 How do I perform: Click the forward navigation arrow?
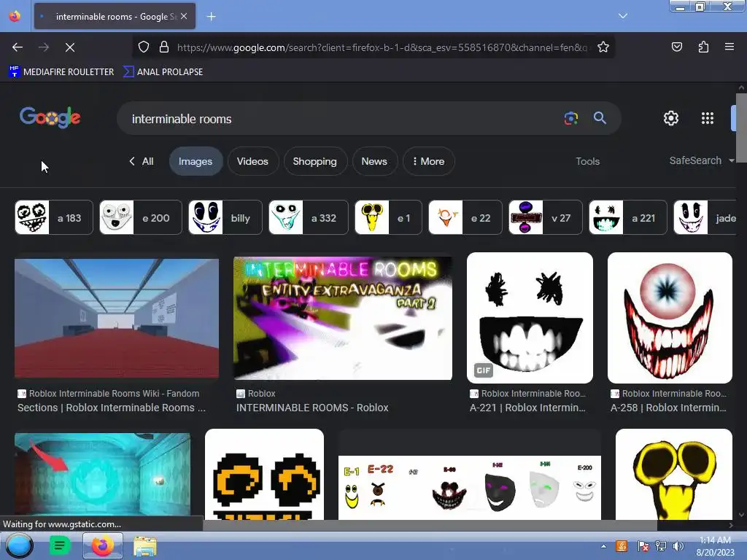pyautogui.click(x=44, y=47)
